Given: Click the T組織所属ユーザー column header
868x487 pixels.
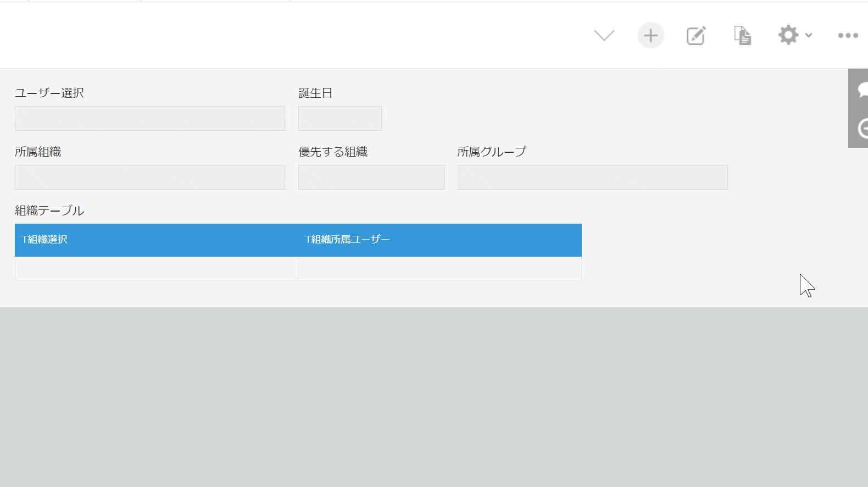Looking at the screenshot, I should pyautogui.click(x=440, y=240).
